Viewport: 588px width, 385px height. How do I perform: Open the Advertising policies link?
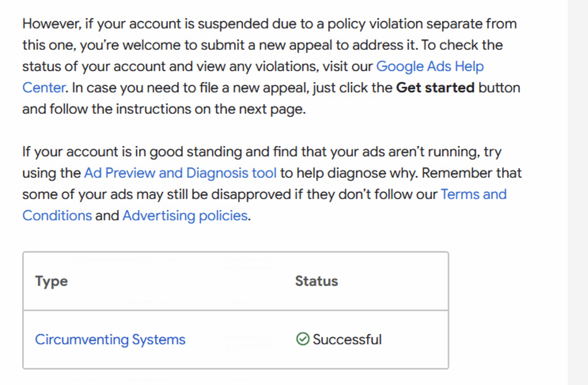click(185, 215)
